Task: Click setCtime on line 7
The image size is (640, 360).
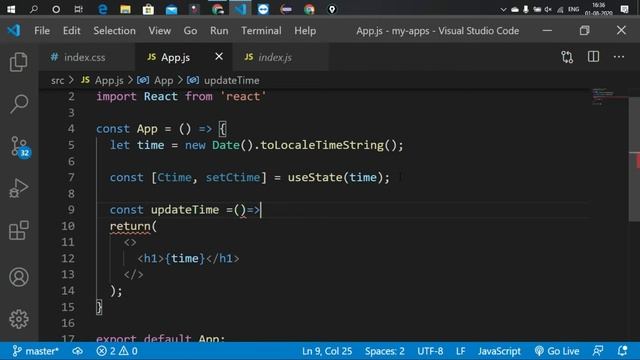Action: [x=233, y=178]
